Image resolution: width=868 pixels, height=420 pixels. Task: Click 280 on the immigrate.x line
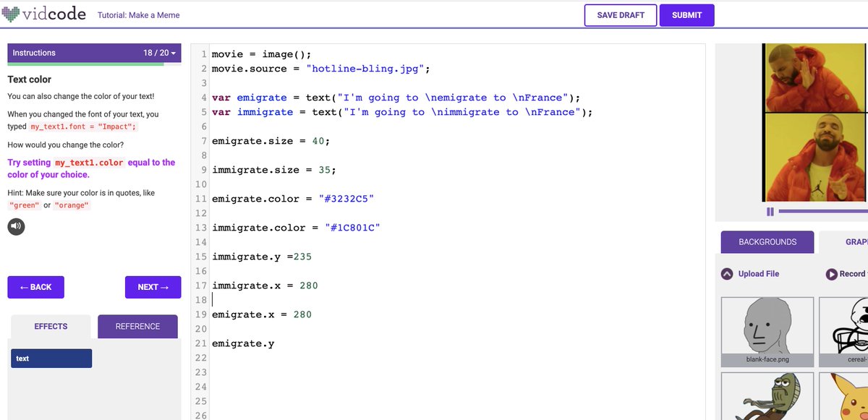coord(309,286)
